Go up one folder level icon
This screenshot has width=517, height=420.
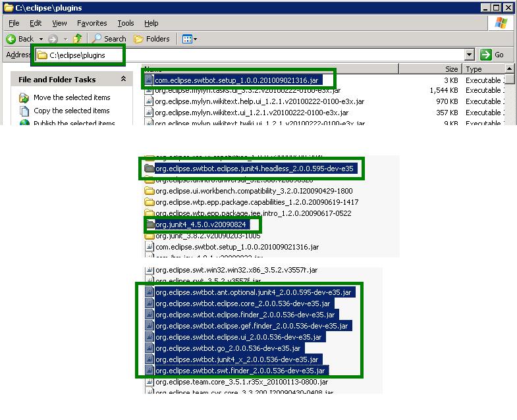click(78, 39)
